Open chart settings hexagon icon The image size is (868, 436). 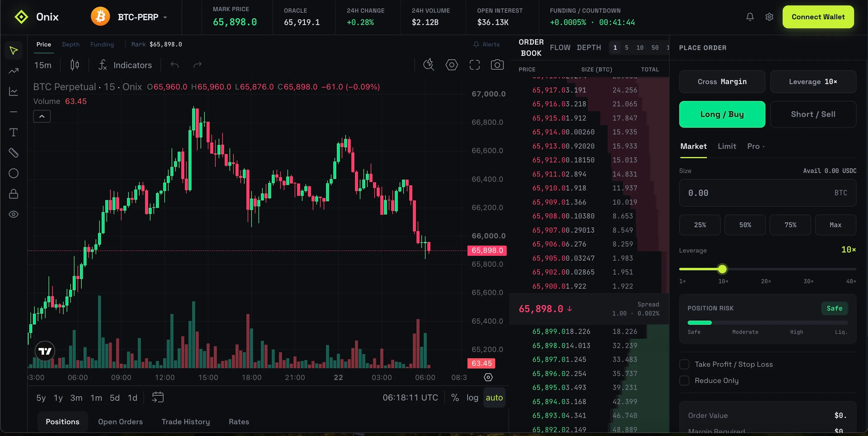click(451, 65)
